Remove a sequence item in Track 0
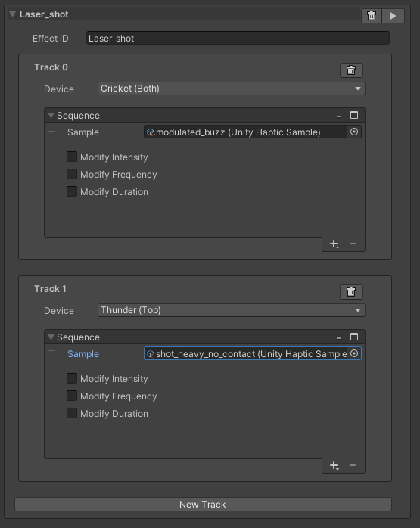Image resolution: width=420 pixels, height=528 pixels. (x=353, y=244)
